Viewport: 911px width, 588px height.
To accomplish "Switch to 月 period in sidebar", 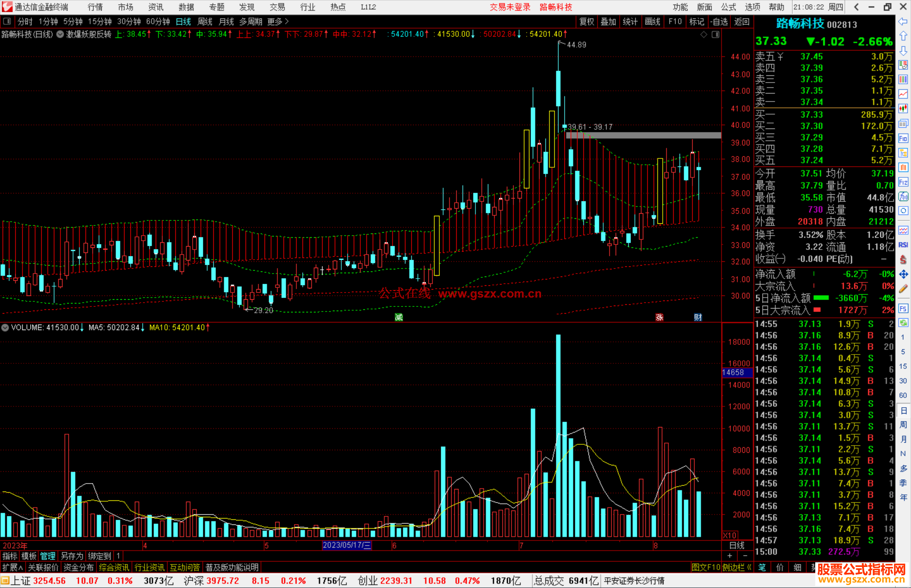I will (x=903, y=439).
